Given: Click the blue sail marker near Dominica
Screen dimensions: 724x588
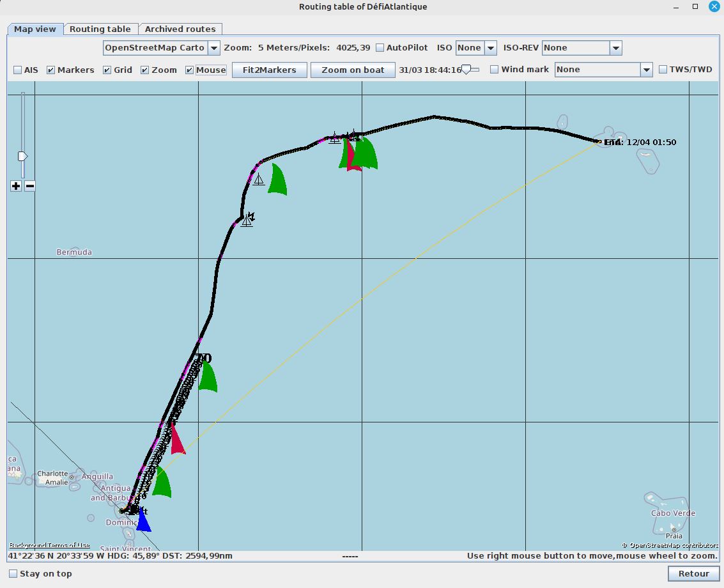Looking at the screenshot, I should coord(143,522).
